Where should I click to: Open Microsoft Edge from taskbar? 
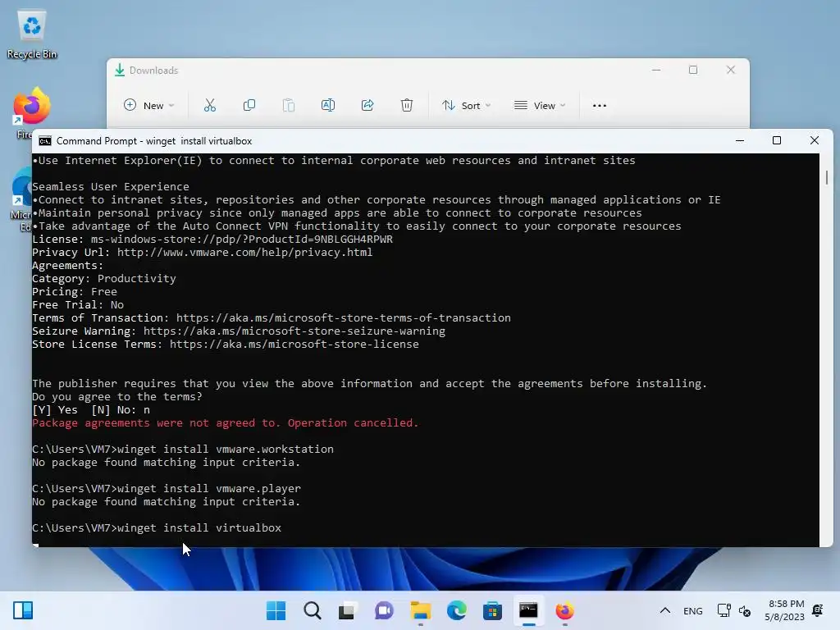456,610
